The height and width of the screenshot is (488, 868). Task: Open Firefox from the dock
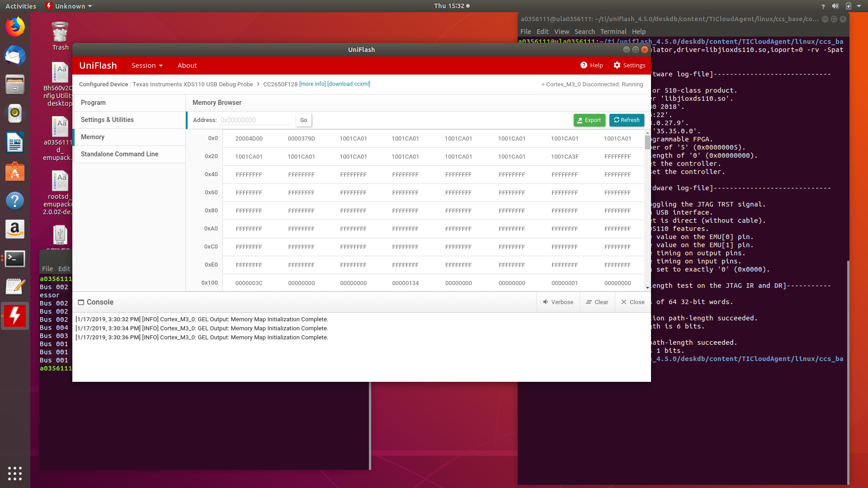coord(15,27)
